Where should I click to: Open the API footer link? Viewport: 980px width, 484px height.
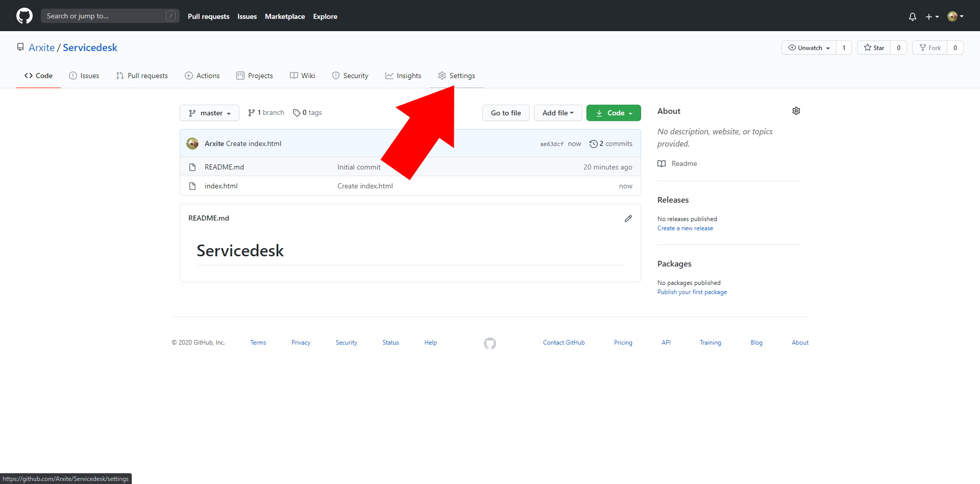666,343
